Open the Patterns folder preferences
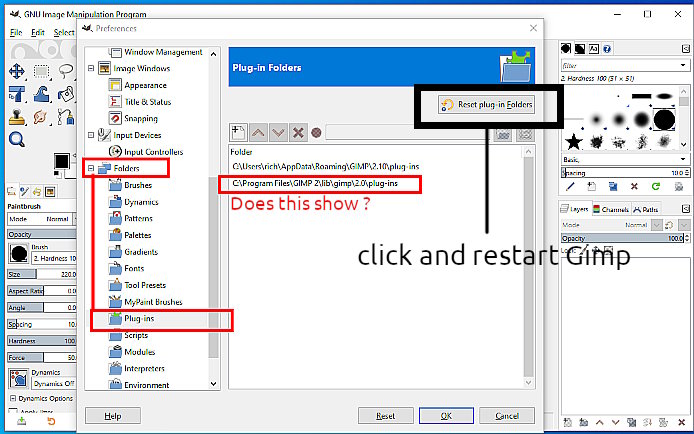This screenshot has height=434, width=694. 139,219
